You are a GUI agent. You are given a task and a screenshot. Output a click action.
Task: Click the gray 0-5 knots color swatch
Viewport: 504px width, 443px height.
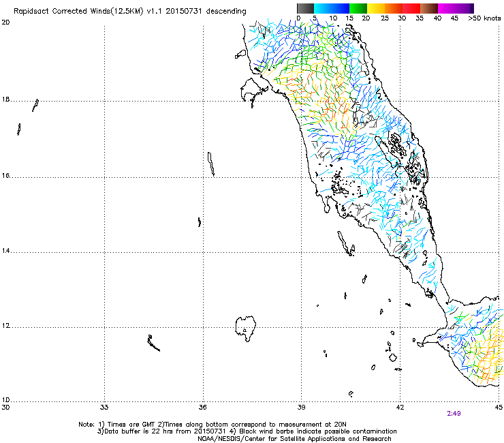(x=305, y=8)
